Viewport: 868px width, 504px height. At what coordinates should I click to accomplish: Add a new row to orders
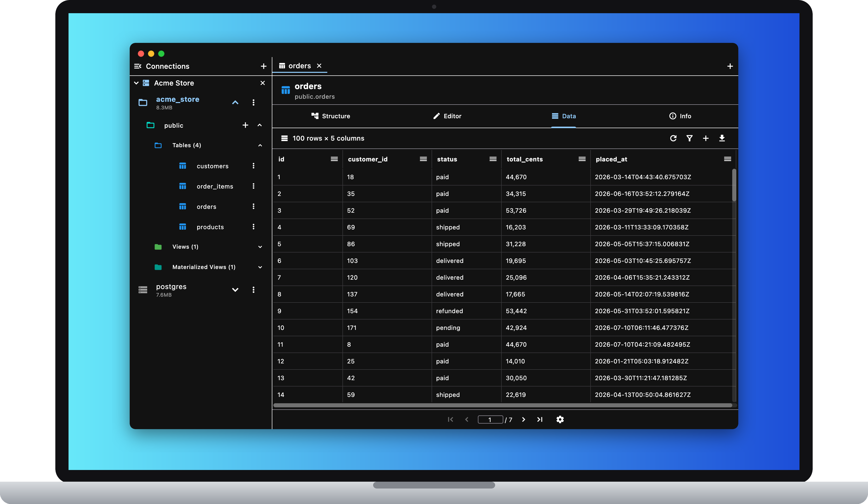(705, 138)
